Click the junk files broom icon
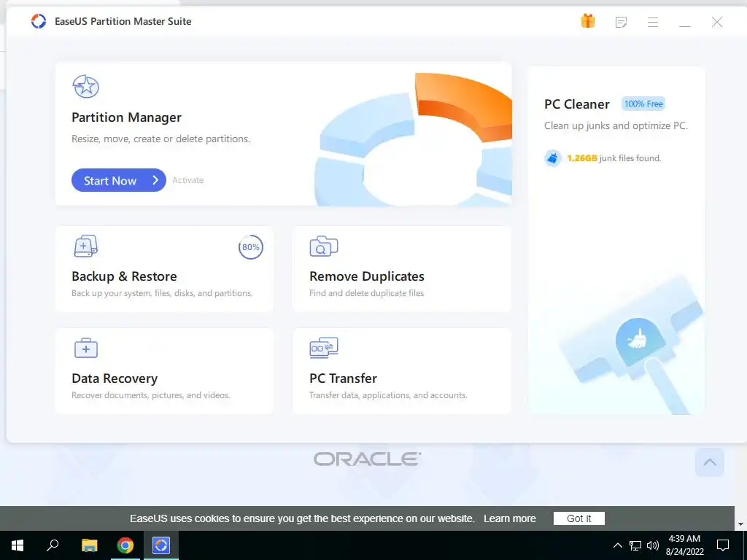The height and width of the screenshot is (560, 747). click(x=553, y=157)
